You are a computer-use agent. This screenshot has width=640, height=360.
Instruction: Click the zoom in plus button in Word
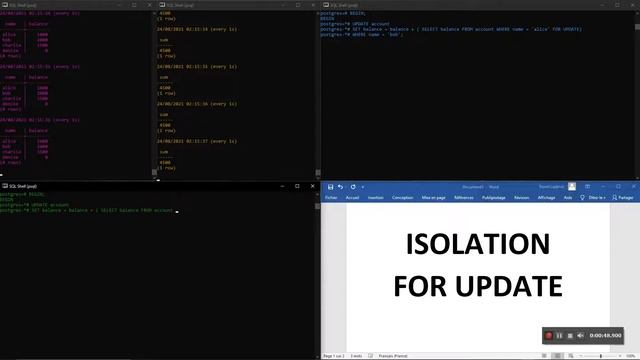(x=620, y=356)
